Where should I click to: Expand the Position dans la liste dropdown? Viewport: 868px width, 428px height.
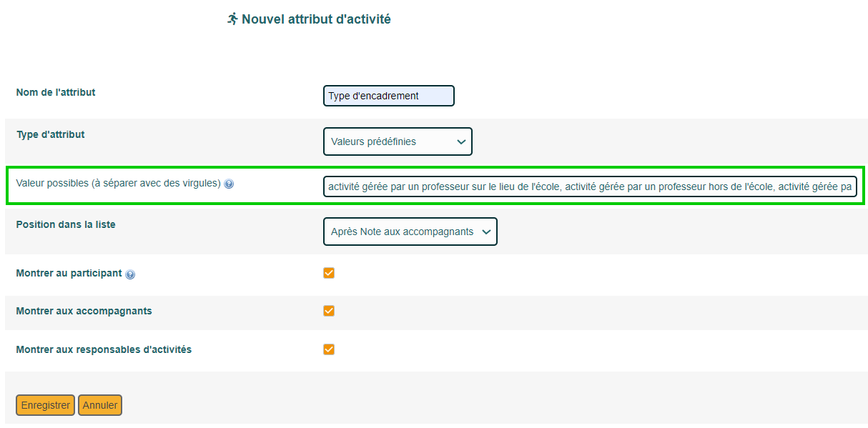click(410, 232)
